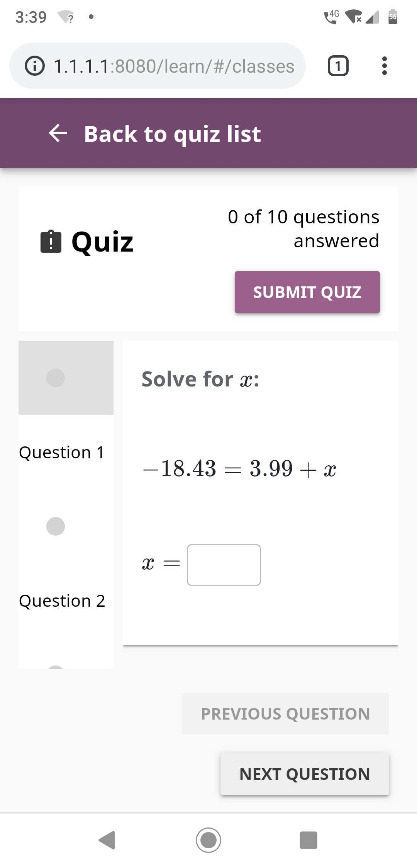This screenshot has height=868, width=417.
Task: Click the answer box for x
Action: click(x=224, y=565)
